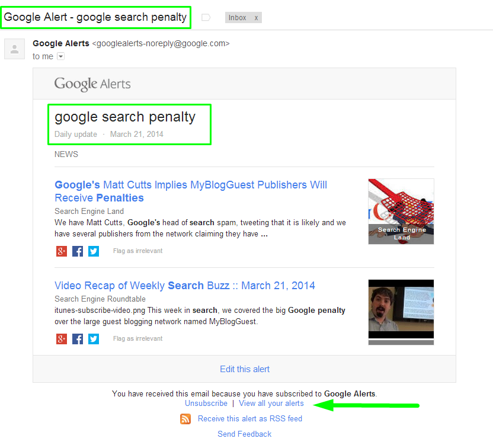Click Facebook share icon under Matt Cutts article

[x=78, y=251]
